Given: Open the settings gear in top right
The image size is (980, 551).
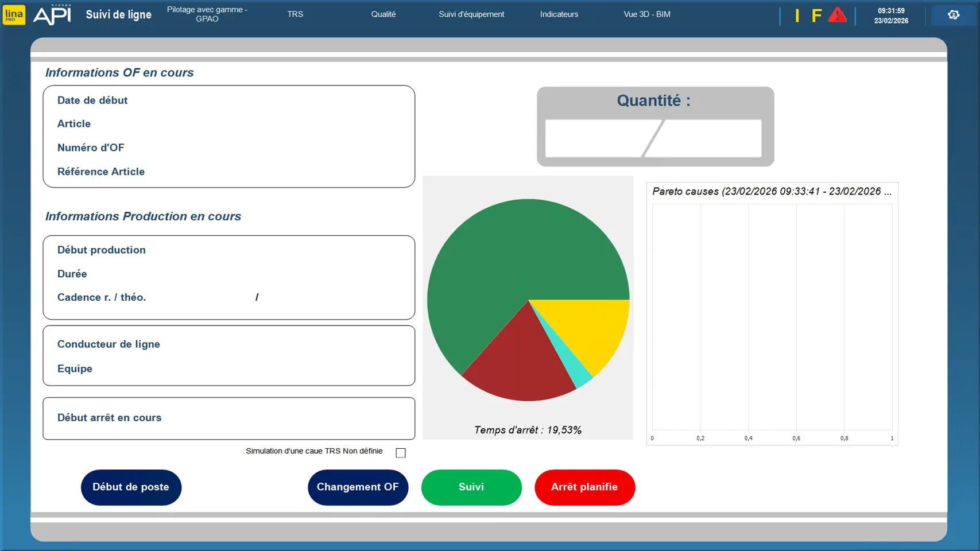Looking at the screenshot, I should [953, 15].
